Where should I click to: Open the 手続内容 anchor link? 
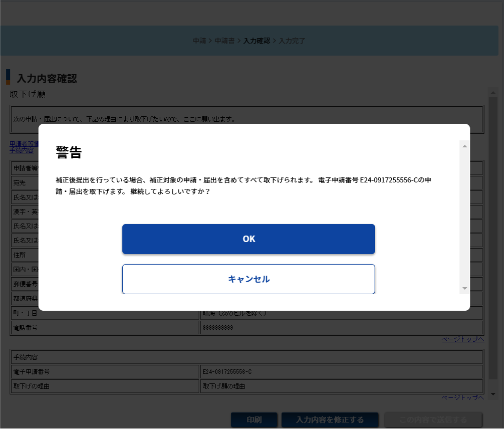point(22,150)
